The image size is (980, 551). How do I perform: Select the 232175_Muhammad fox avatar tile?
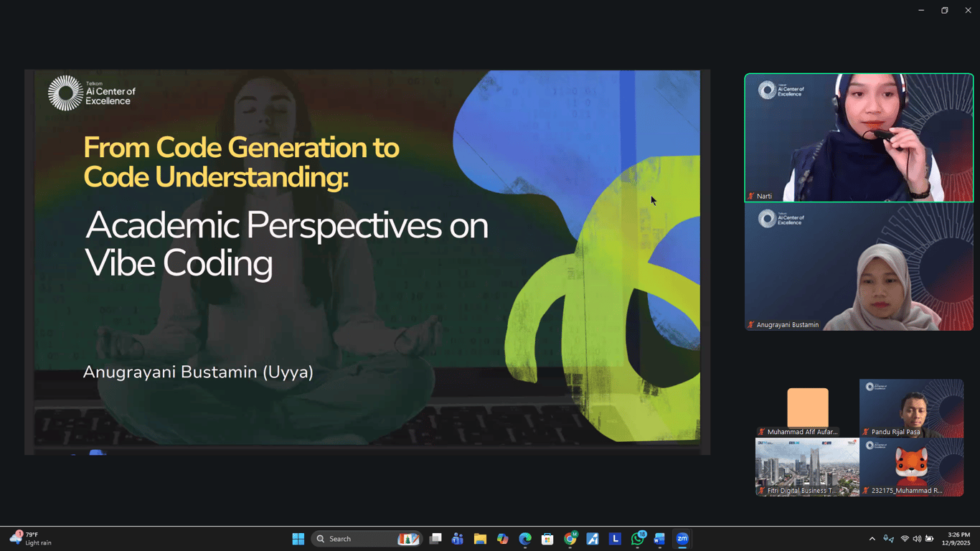tap(911, 467)
